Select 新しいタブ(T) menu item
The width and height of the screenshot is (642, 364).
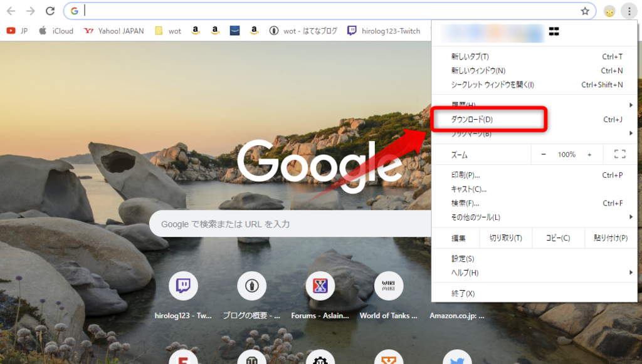534,56
